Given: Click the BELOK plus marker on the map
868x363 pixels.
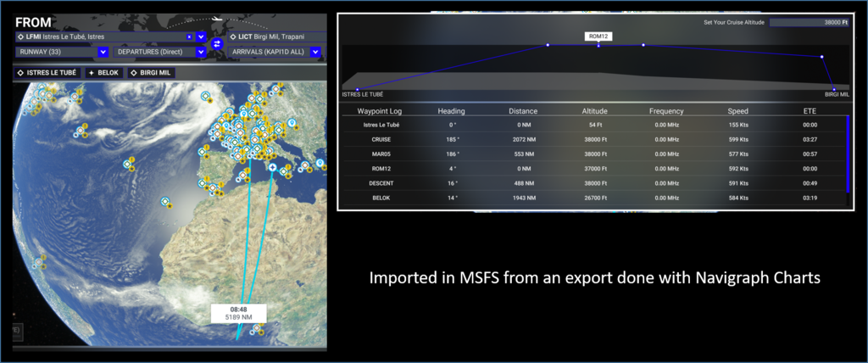Looking at the screenshot, I should coord(272,167).
